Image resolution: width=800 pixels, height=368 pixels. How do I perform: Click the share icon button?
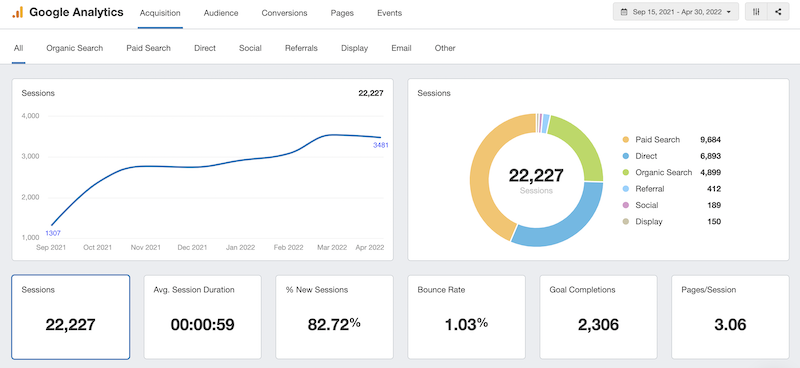(x=778, y=12)
